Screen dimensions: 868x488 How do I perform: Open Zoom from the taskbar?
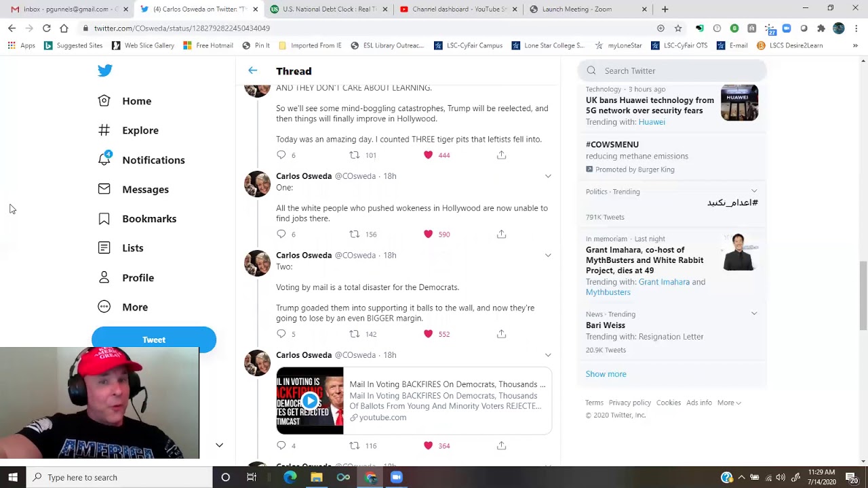click(397, 477)
